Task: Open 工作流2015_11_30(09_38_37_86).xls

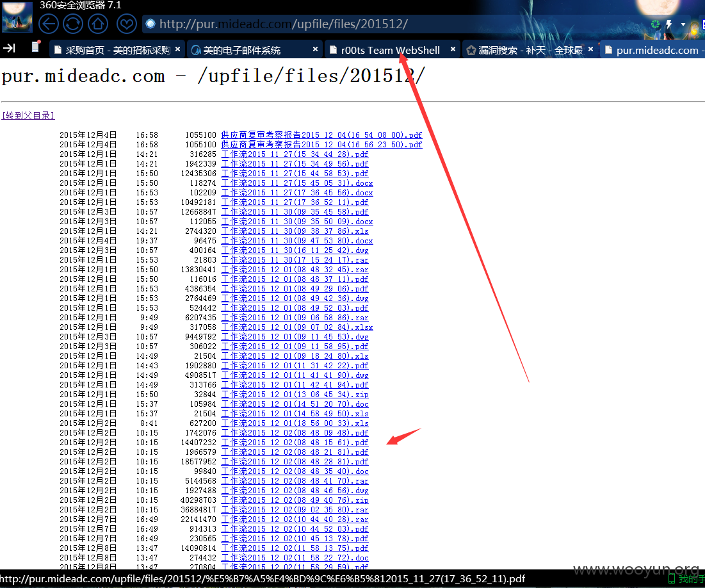Action: (295, 231)
